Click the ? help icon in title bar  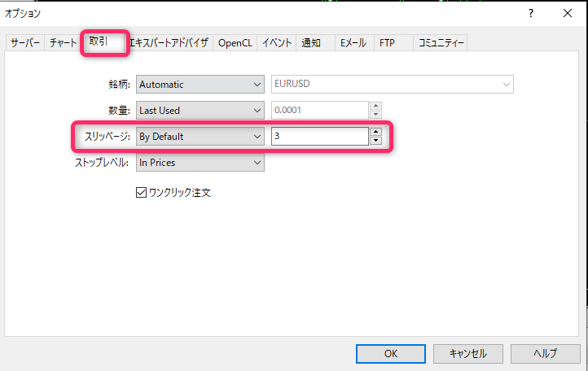point(531,14)
